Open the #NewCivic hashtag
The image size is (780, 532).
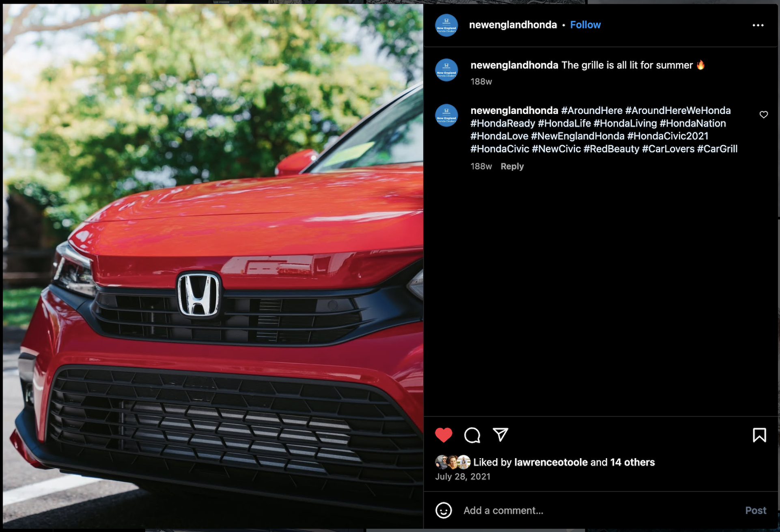click(x=556, y=149)
